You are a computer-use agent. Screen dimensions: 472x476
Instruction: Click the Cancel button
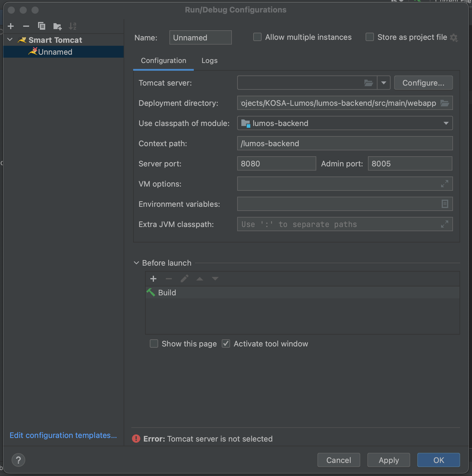[x=339, y=460]
